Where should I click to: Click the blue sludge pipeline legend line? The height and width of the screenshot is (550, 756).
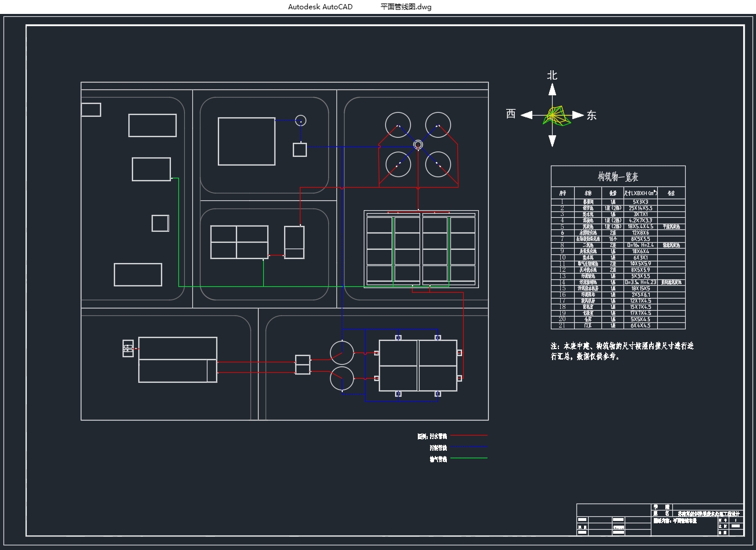coord(469,447)
